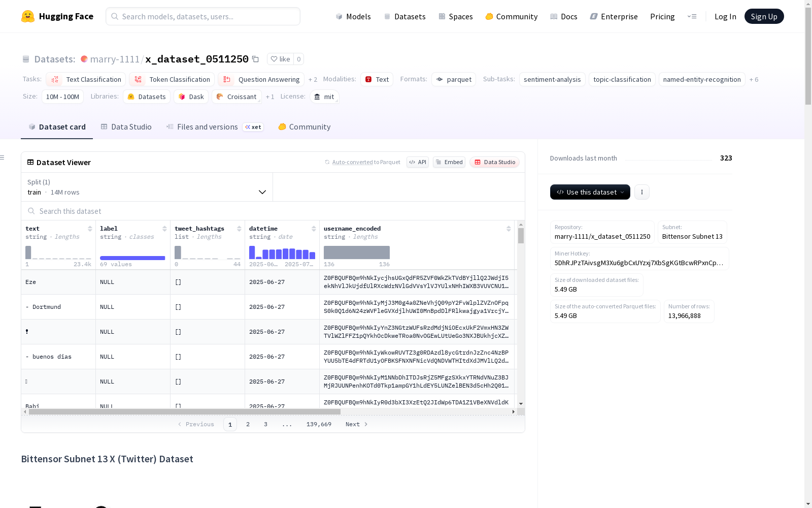Select the Text modality tag
The image size is (812, 508).
click(377, 79)
